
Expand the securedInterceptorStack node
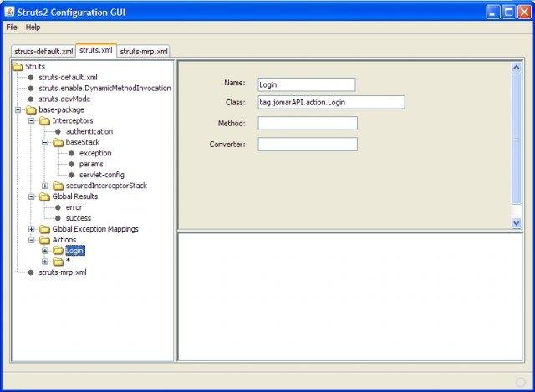tap(45, 186)
